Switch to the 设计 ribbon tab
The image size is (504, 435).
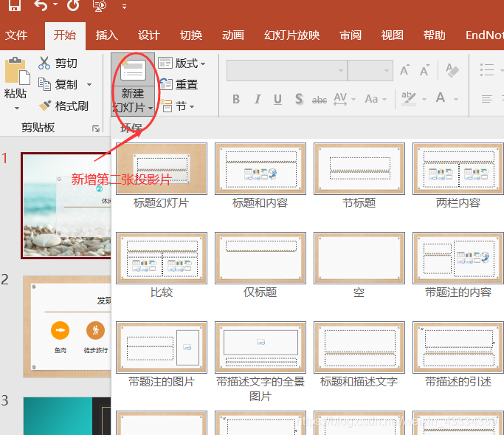click(149, 35)
